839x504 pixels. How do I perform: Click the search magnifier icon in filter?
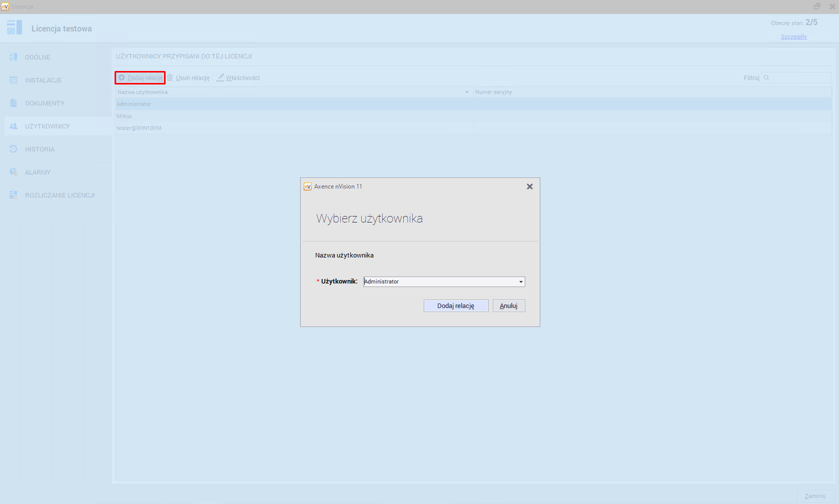click(x=766, y=77)
